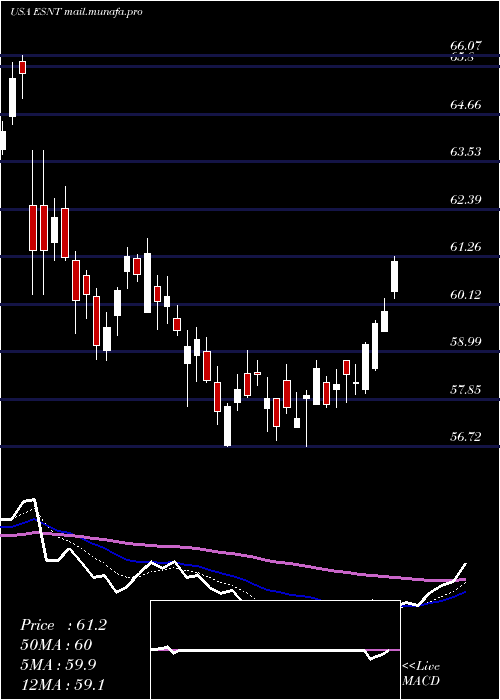
Task: Select the 58.99 price level label
Action: [466, 342]
